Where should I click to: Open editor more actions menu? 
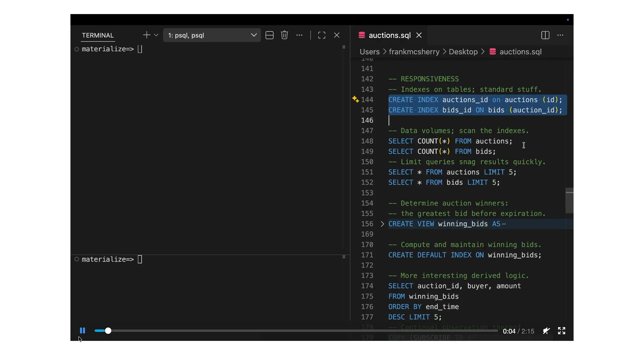(x=560, y=35)
